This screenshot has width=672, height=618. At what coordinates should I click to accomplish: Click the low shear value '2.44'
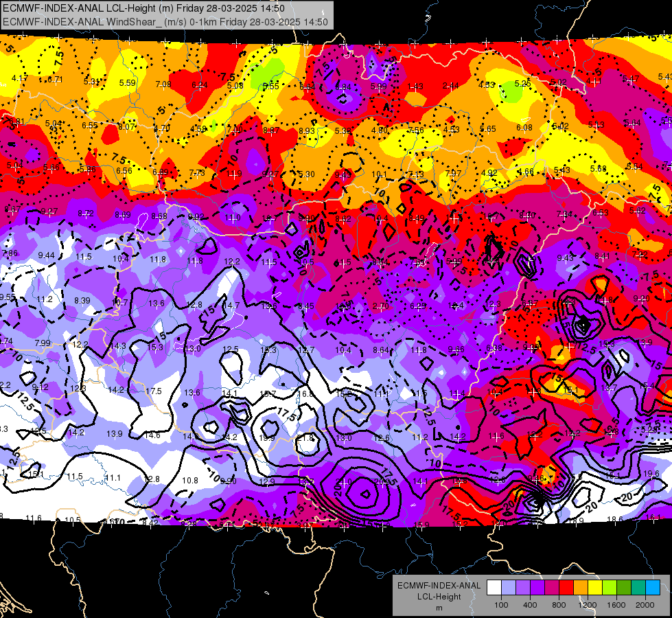451,86
